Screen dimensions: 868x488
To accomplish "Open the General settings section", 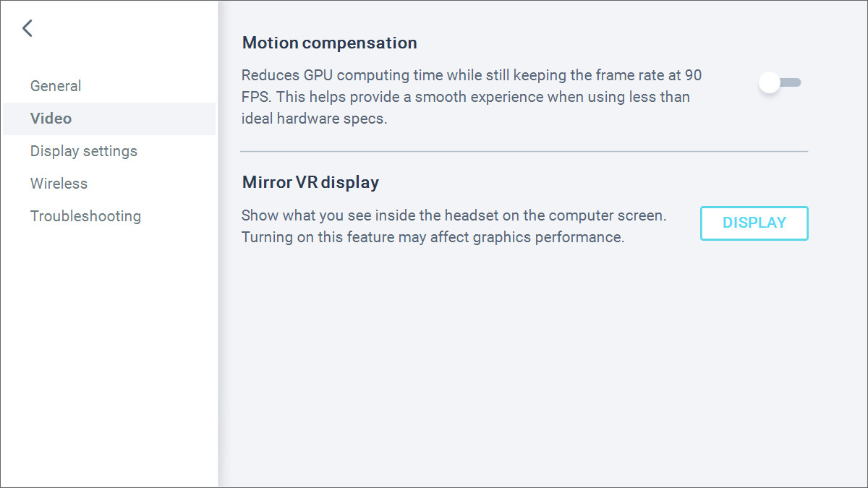I will [x=56, y=85].
